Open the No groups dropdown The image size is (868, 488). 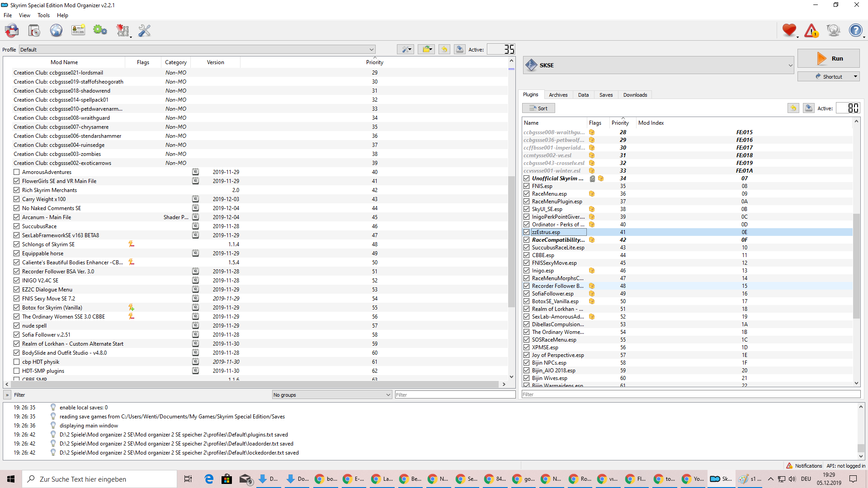pyautogui.click(x=332, y=395)
